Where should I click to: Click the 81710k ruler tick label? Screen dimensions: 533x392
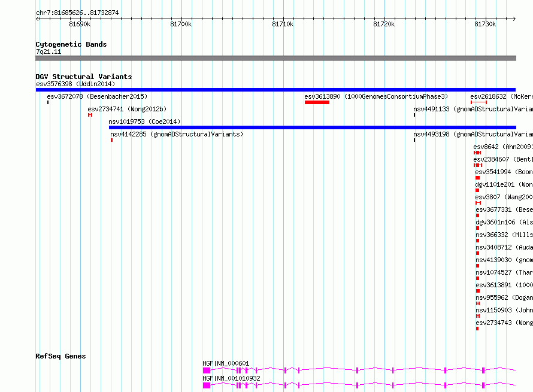[283, 24]
